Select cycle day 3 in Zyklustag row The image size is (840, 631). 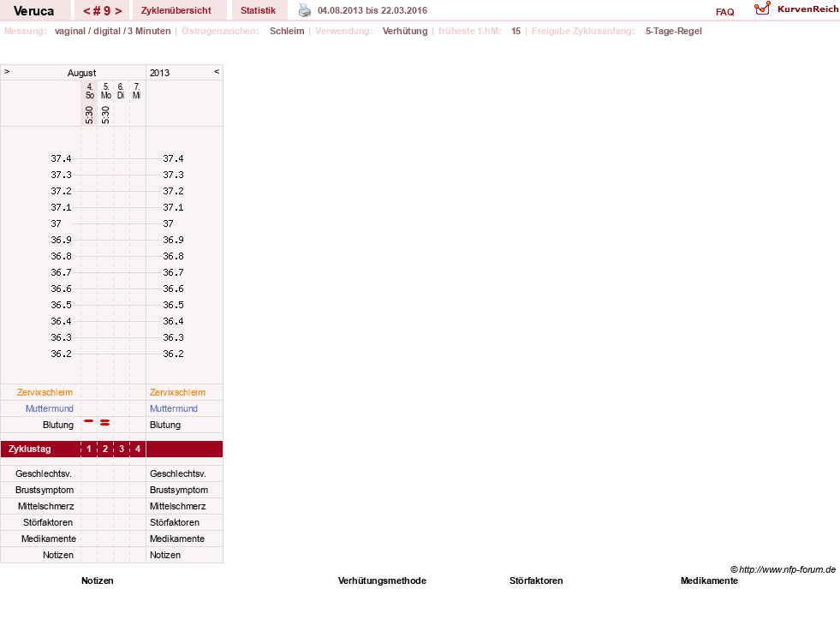pyautogui.click(x=122, y=449)
